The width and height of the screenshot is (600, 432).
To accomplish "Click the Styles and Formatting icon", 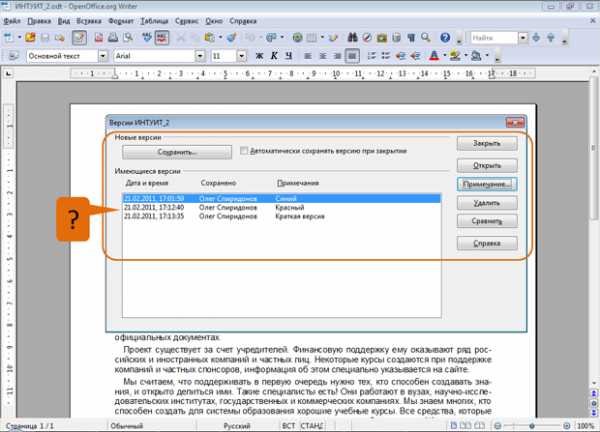I will point(13,56).
